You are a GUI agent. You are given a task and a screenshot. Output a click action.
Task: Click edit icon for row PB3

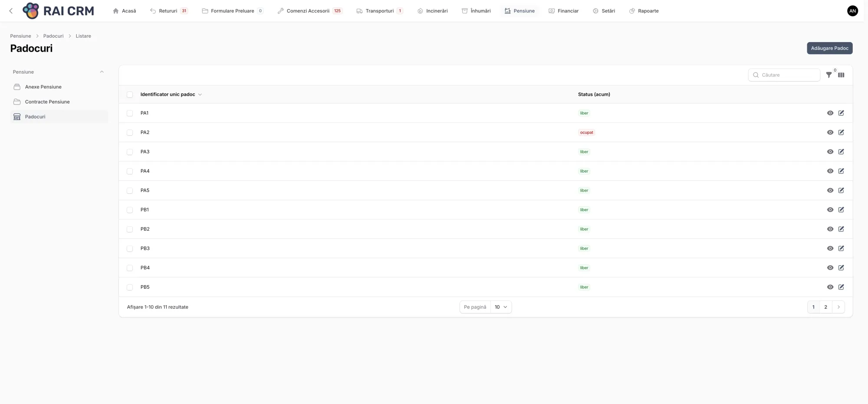click(841, 248)
